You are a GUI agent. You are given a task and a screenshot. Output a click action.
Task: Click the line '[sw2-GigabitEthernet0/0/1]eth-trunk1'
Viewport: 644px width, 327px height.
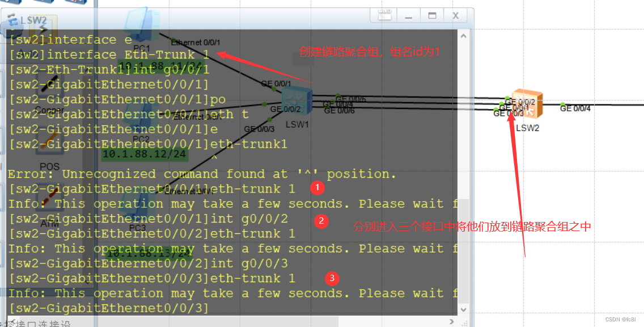click(148, 144)
